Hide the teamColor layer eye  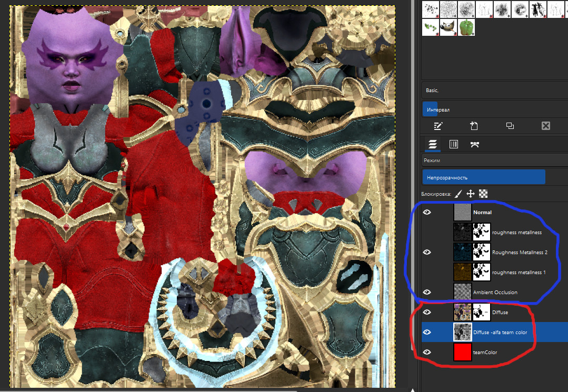[427, 352]
